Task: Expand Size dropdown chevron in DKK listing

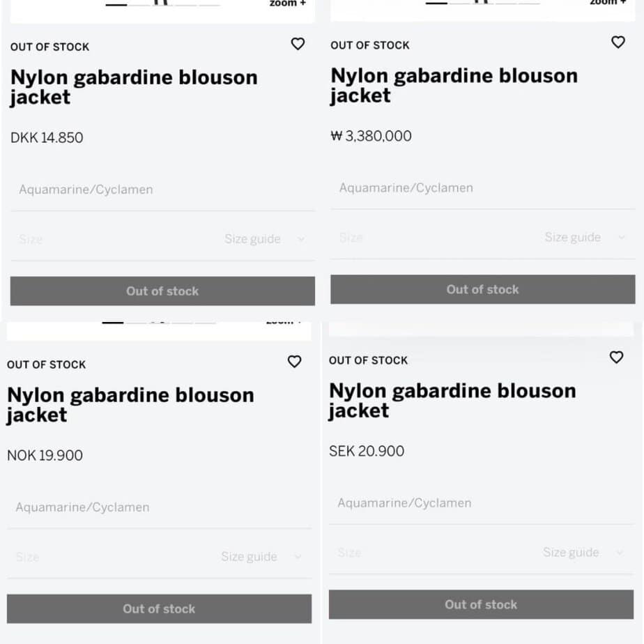Action: [301, 239]
